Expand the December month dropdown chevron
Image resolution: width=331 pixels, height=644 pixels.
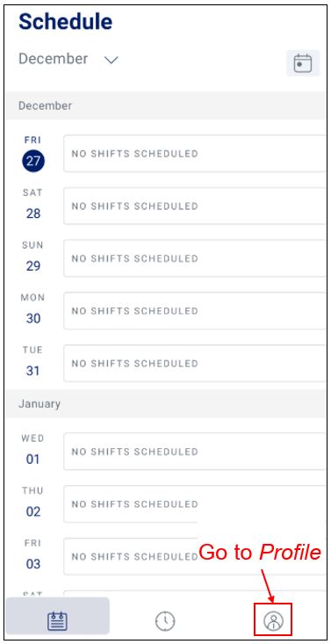[111, 60]
